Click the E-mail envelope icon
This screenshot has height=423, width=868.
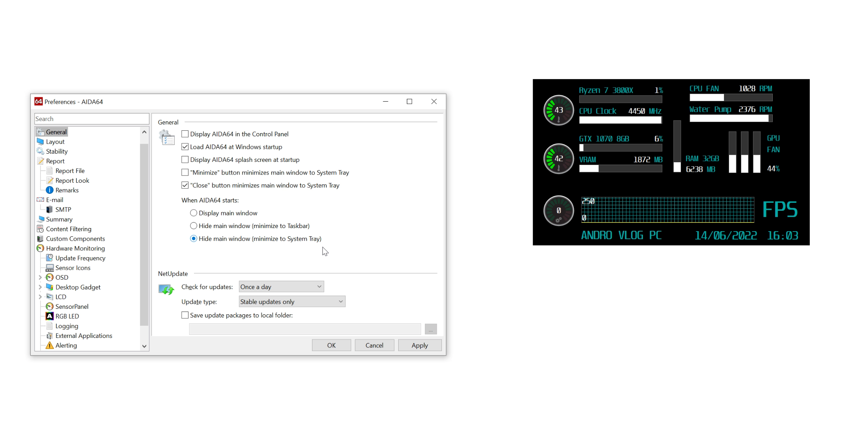point(40,200)
